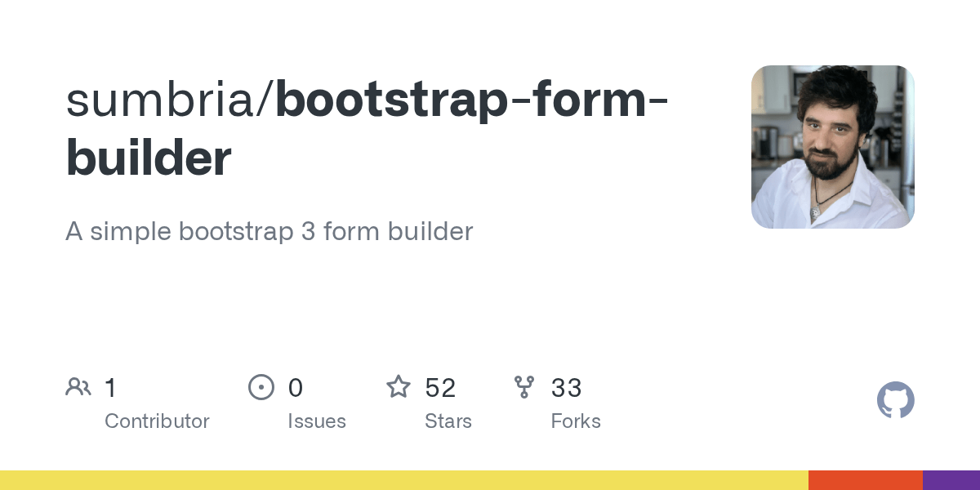The width and height of the screenshot is (980, 490).
Task: Click the forks count 33
Action: click(x=567, y=388)
